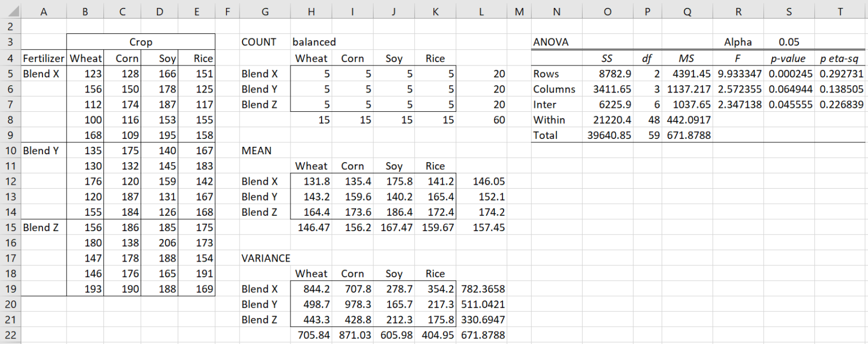
Task: Select column header A
Action: [x=44, y=10]
